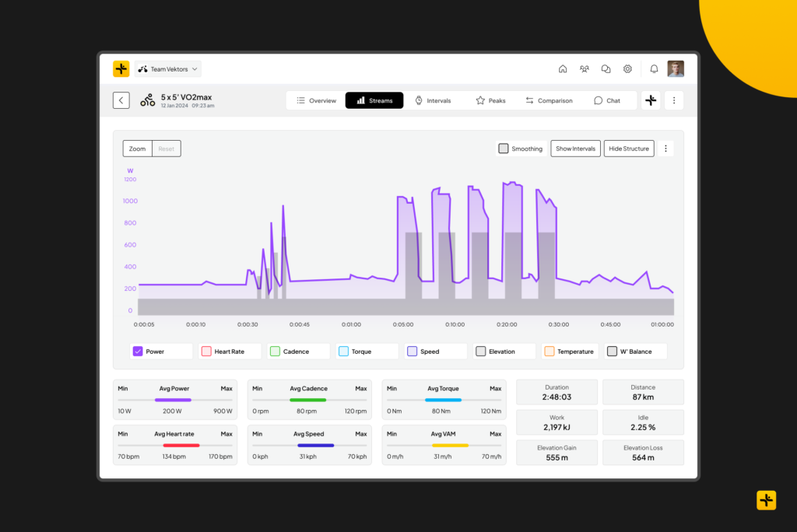Click the Avg Power range bar
This screenshot has width=797, height=532.
pyautogui.click(x=173, y=400)
